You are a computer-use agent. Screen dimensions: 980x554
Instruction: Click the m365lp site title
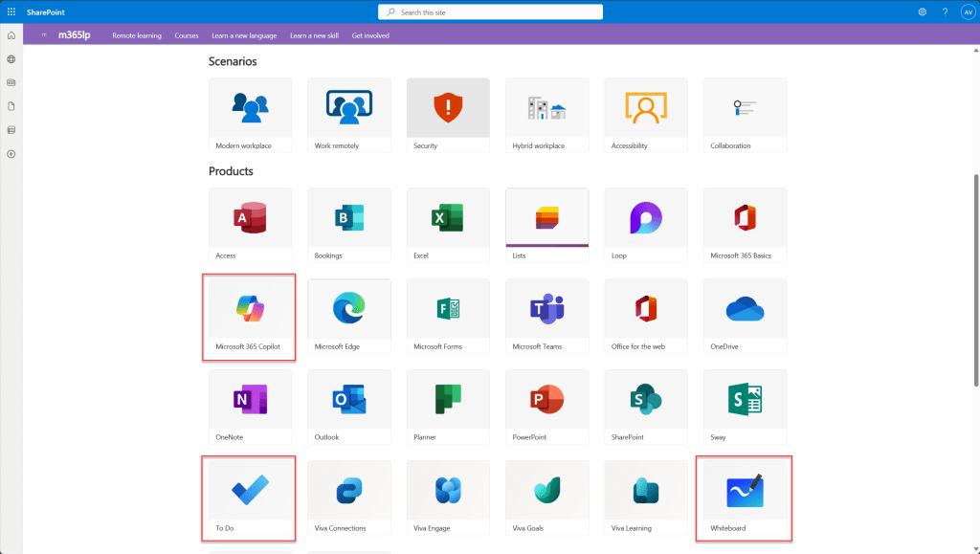pyautogui.click(x=74, y=35)
